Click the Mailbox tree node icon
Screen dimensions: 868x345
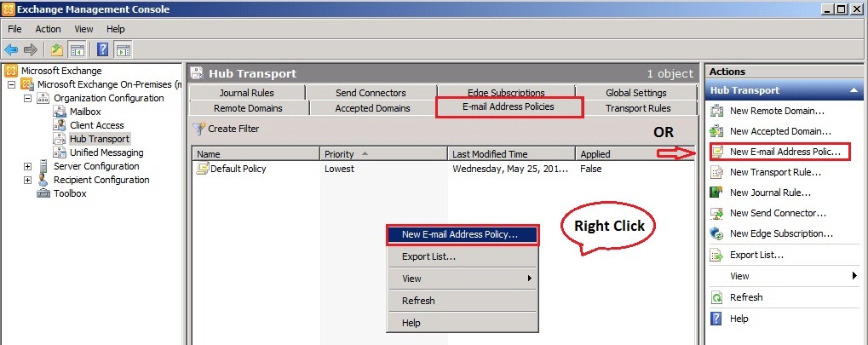(x=60, y=112)
